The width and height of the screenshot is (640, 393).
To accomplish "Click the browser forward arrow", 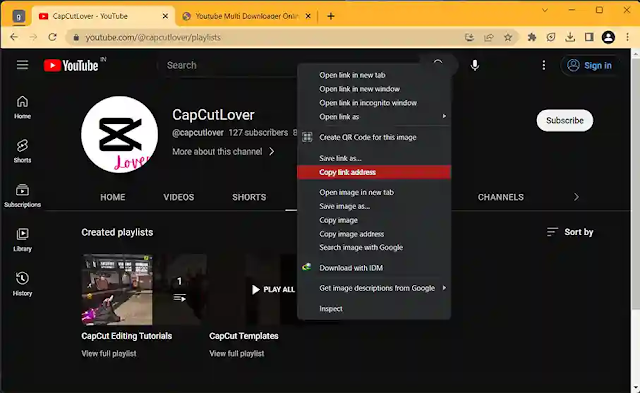I will tap(33, 37).
